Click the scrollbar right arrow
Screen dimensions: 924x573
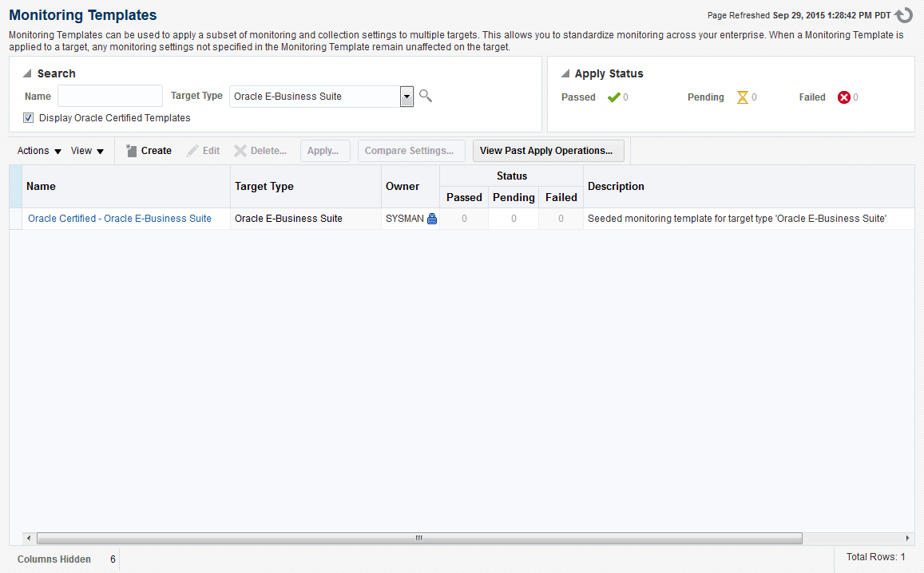pos(907,538)
